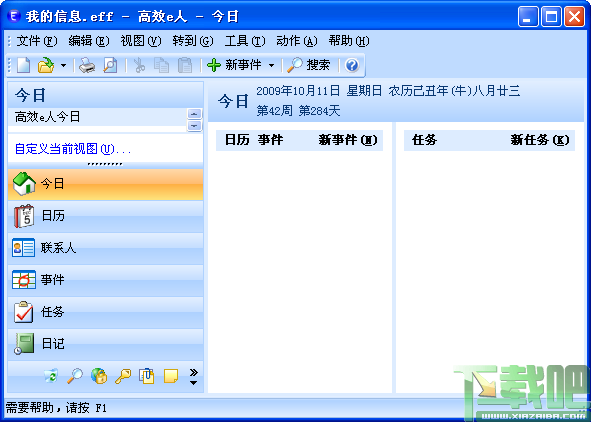The height and width of the screenshot is (422, 591).
Task: Click the blue help question mark icon
Action: [x=352, y=65]
